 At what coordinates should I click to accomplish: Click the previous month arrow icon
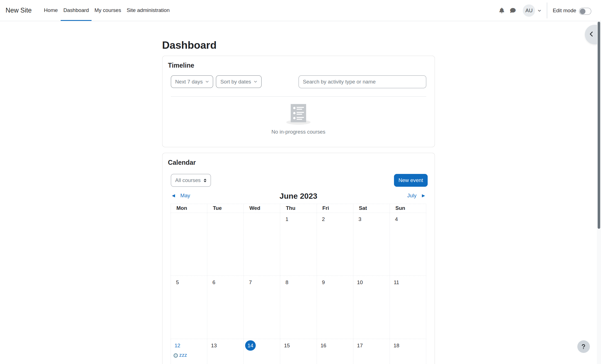pyautogui.click(x=174, y=196)
